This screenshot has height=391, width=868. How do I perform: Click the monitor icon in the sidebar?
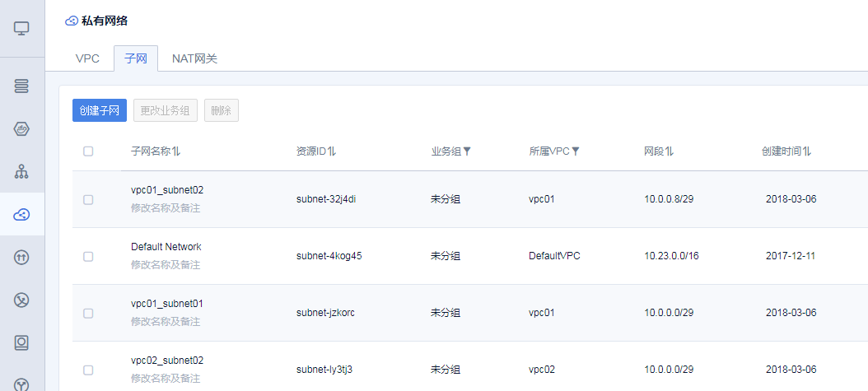pyautogui.click(x=22, y=29)
